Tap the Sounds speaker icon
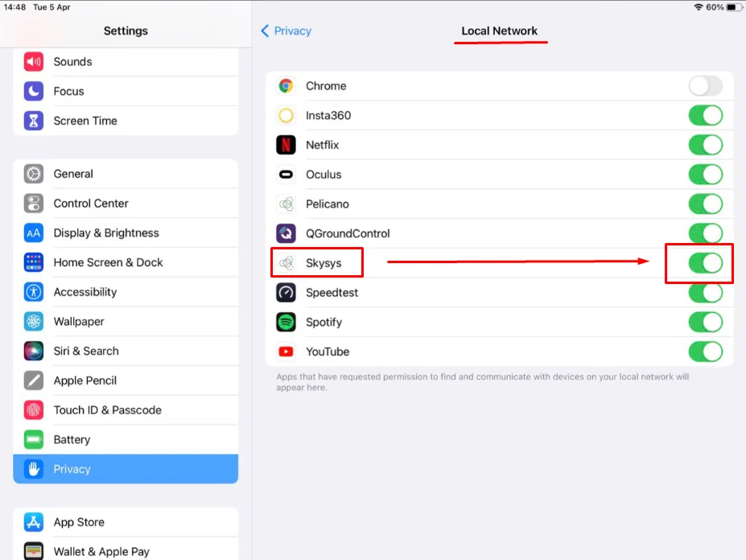746x560 pixels. (x=33, y=62)
